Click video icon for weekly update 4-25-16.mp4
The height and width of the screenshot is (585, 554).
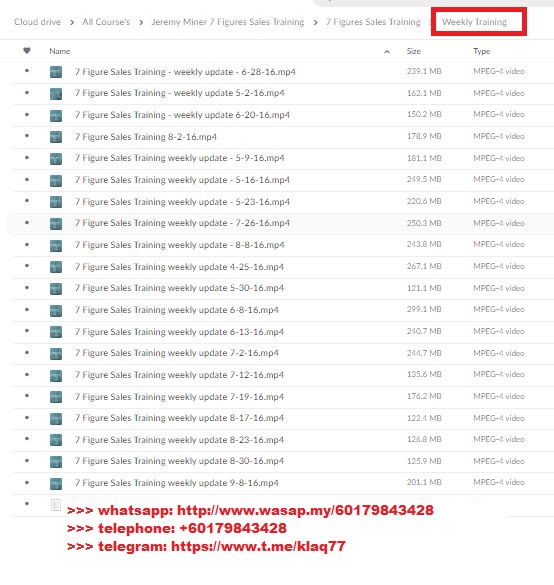click(56, 267)
